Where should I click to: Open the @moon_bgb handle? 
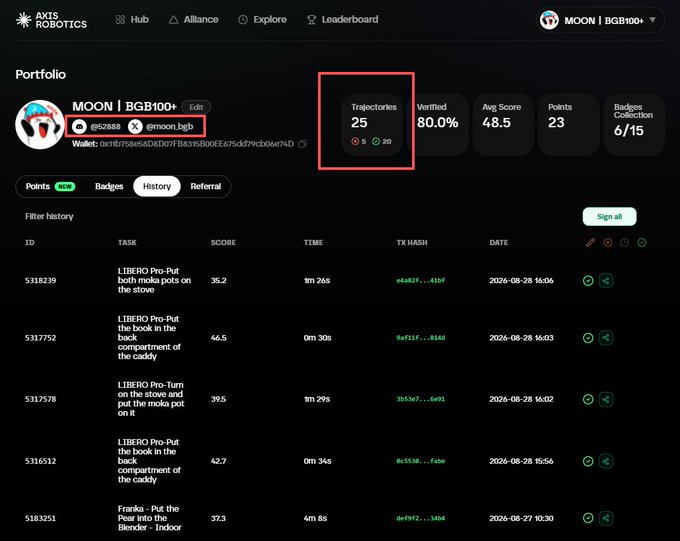coord(170,126)
